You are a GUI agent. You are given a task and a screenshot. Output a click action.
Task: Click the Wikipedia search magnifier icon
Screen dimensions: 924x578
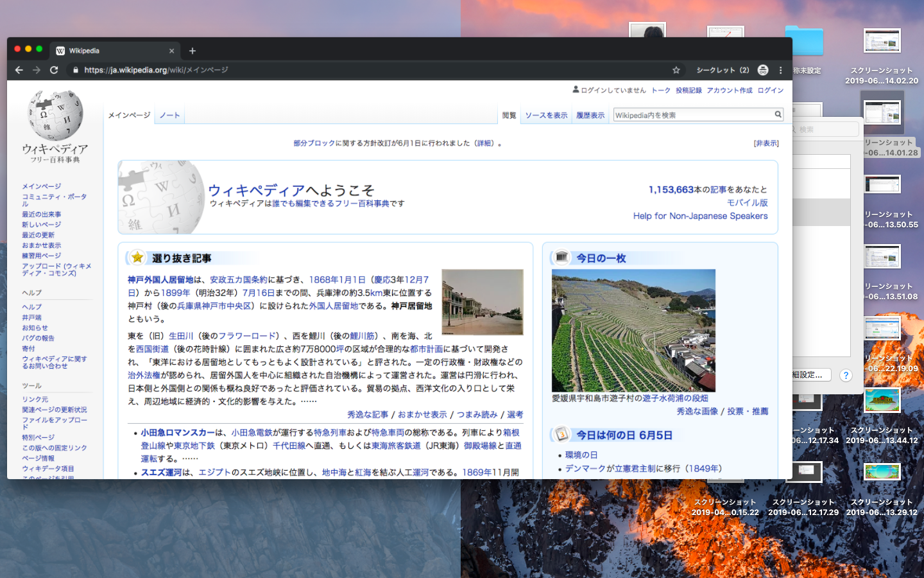(x=778, y=114)
